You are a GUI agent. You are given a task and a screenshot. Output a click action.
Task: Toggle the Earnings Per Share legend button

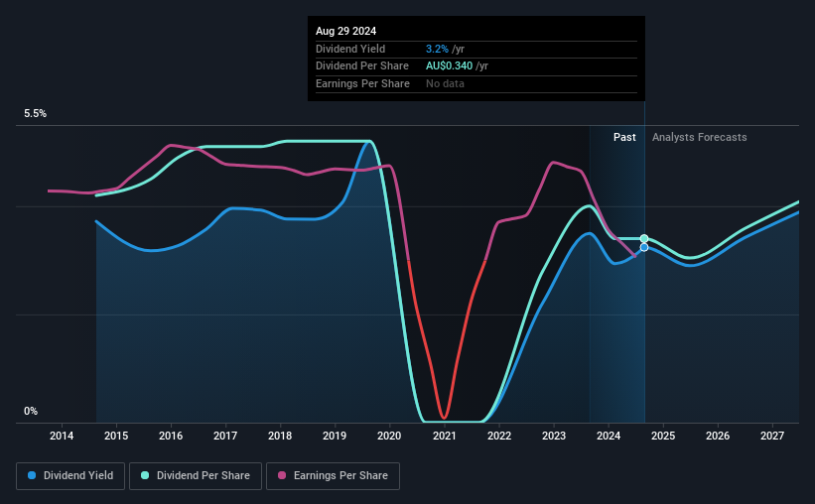[333, 476]
